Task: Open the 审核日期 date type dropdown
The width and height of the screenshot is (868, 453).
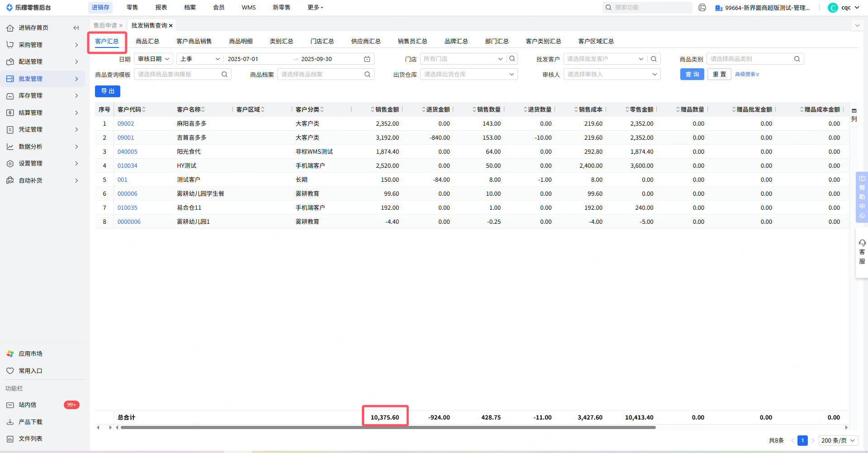Action: click(x=154, y=59)
